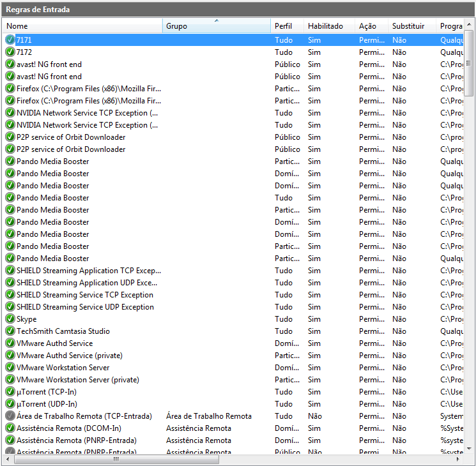Sort by the Grupo column header
This screenshot has height=466, width=476.
coord(217,26)
